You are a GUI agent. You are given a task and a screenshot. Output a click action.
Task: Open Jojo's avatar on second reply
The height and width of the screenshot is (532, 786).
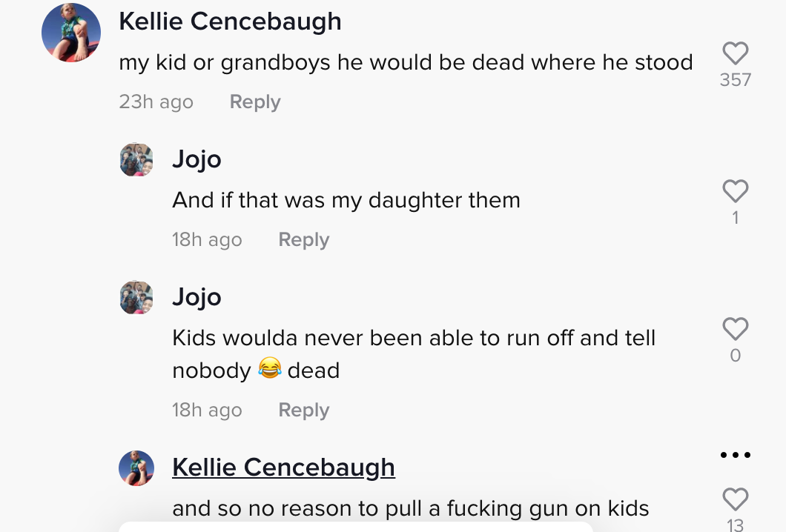136,298
